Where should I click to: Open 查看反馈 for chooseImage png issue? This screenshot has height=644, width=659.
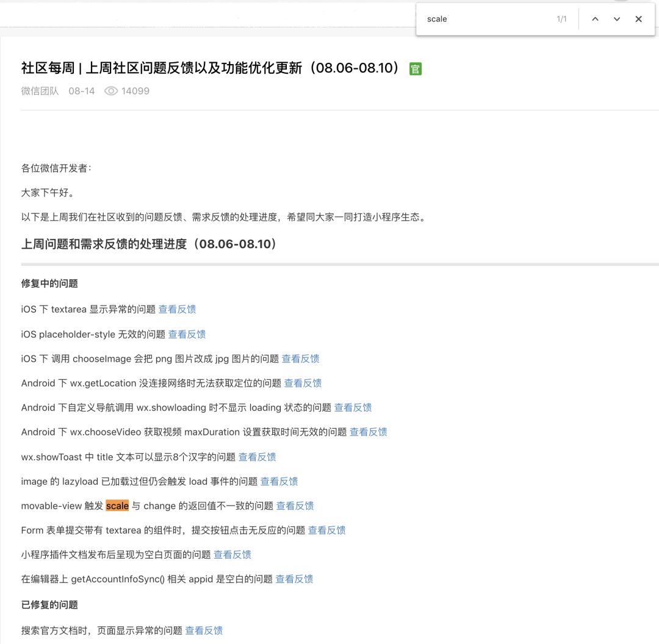pyautogui.click(x=300, y=359)
